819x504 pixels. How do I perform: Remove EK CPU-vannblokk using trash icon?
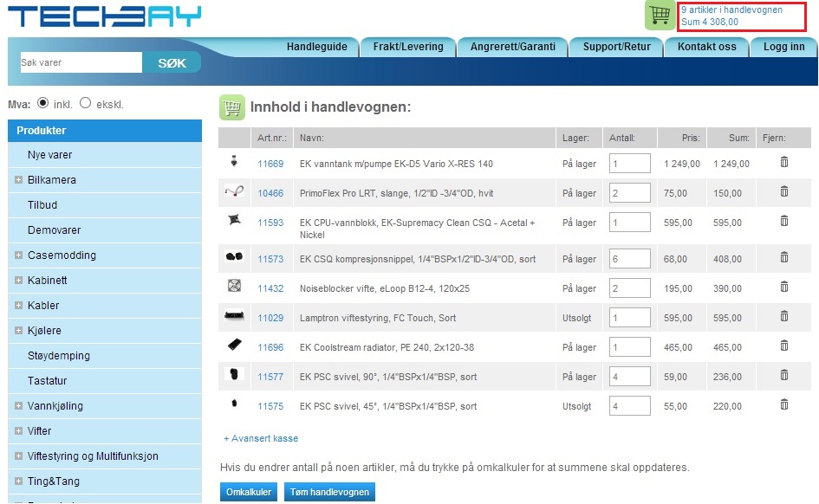pos(784,221)
